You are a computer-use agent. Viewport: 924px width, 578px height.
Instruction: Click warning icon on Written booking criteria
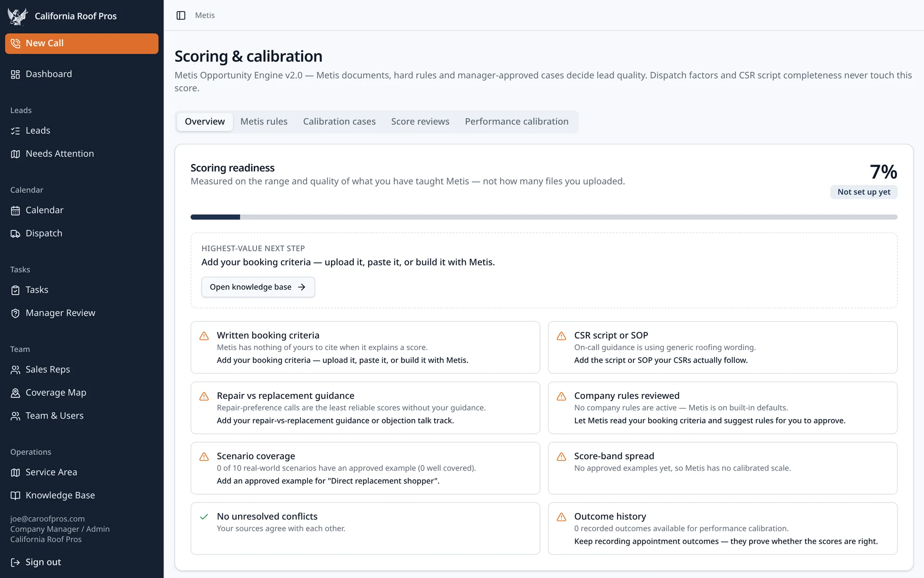[204, 336]
